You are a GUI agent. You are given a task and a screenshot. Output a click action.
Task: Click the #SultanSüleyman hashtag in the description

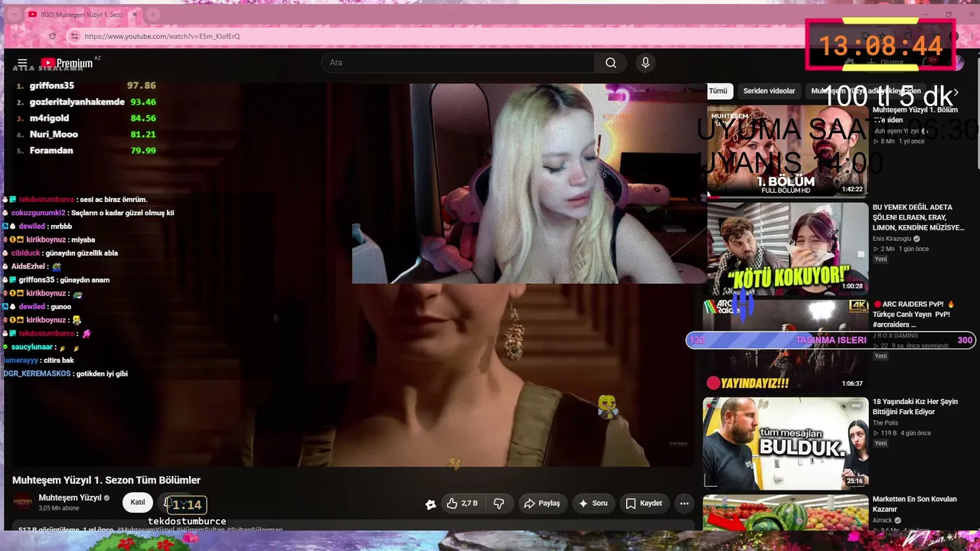tap(253, 530)
